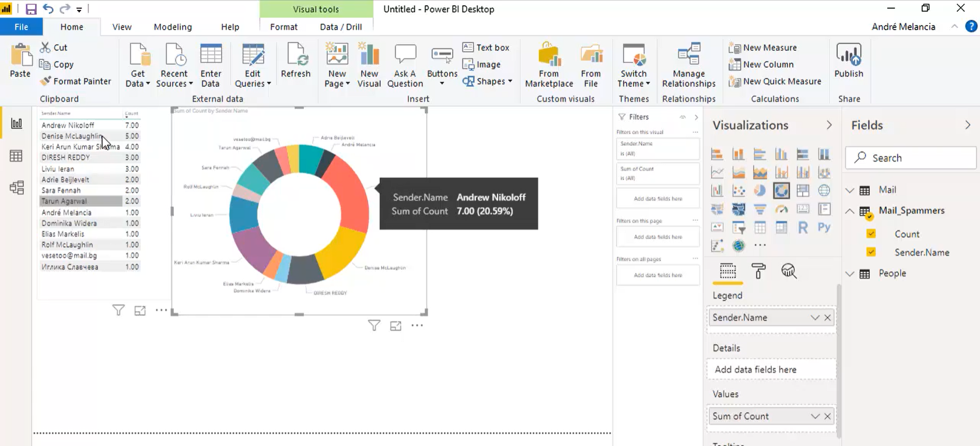Expand the Mail table fields
This screenshot has width=980, height=446.
(850, 190)
